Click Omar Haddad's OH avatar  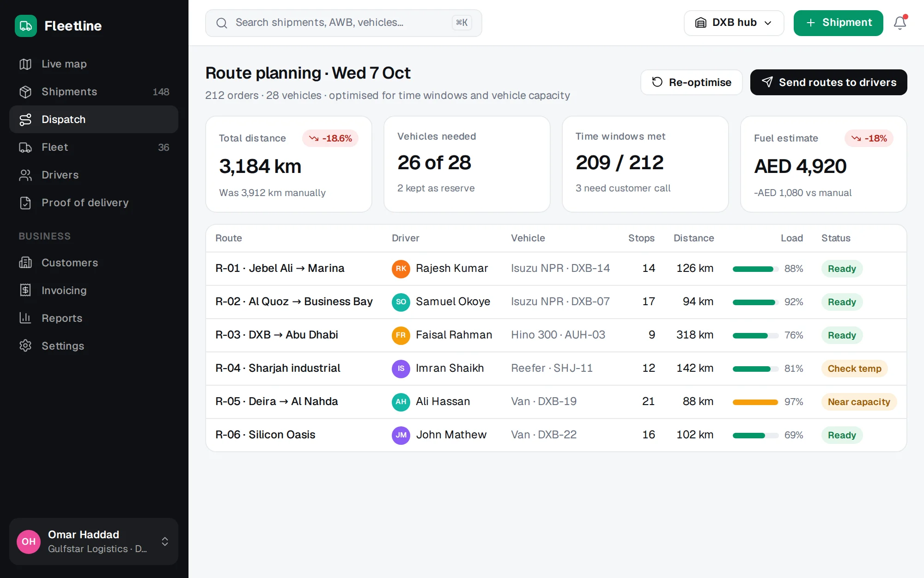(29, 541)
